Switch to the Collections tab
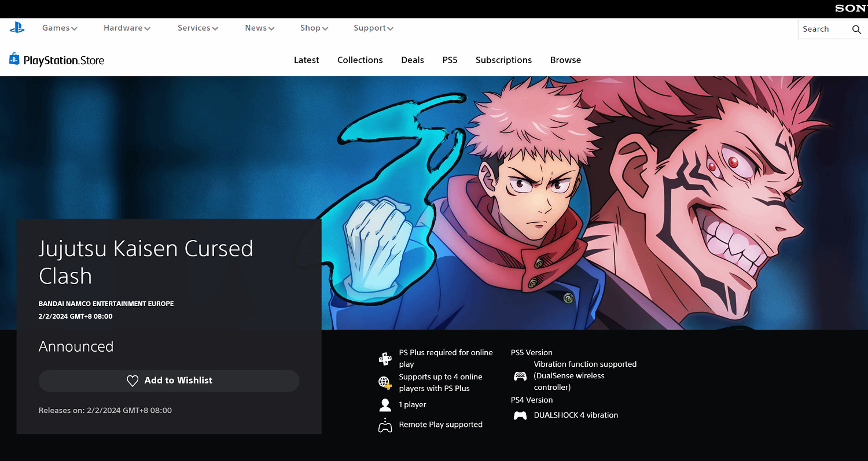 tap(360, 60)
